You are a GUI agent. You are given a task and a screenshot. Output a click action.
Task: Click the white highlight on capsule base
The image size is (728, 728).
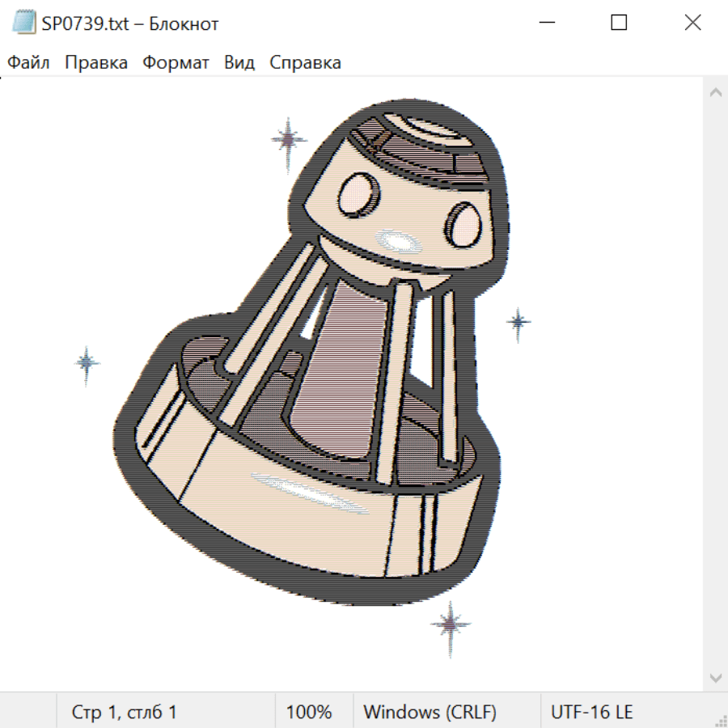pyautogui.click(x=311, y=492)
